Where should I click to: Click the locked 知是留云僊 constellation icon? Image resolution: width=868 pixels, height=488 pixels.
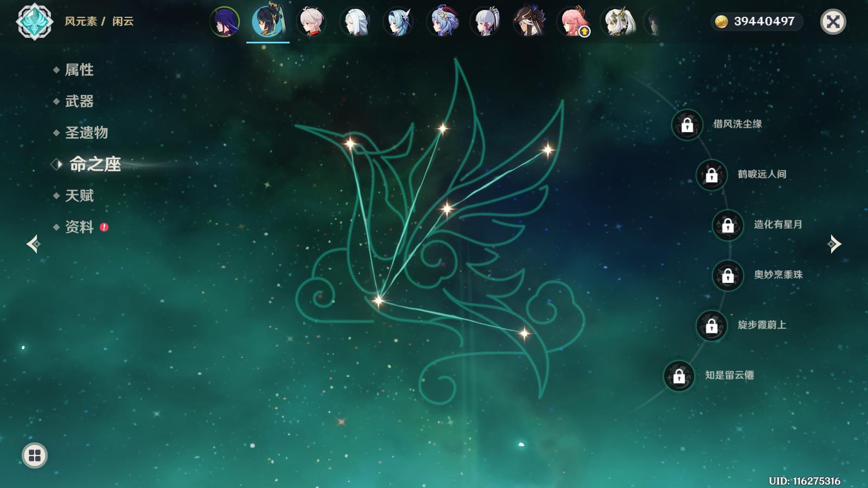pyautogui.click(x=679, y=376)
